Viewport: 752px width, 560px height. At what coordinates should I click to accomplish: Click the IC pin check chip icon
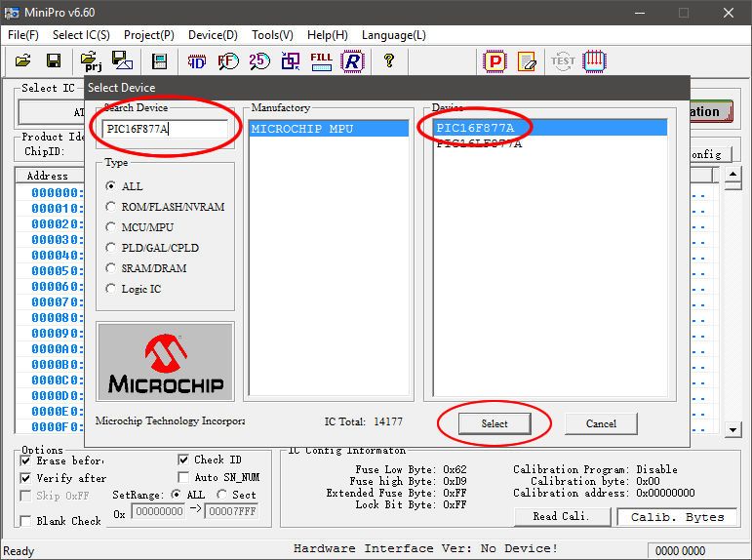point(594,61)
